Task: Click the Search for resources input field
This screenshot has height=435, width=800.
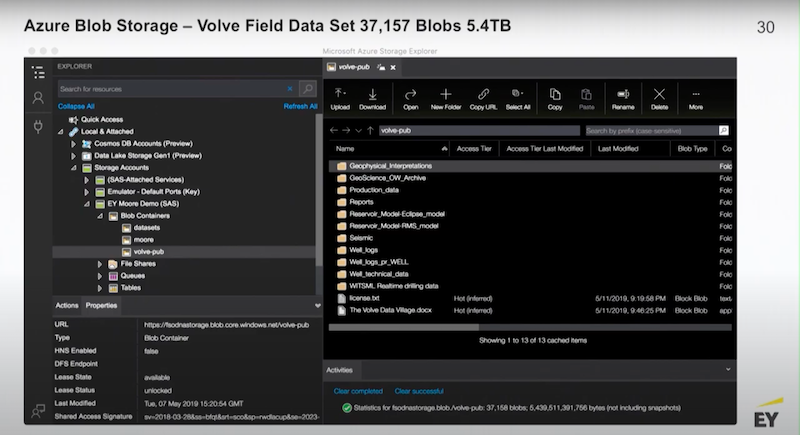Action: [171, 89]
